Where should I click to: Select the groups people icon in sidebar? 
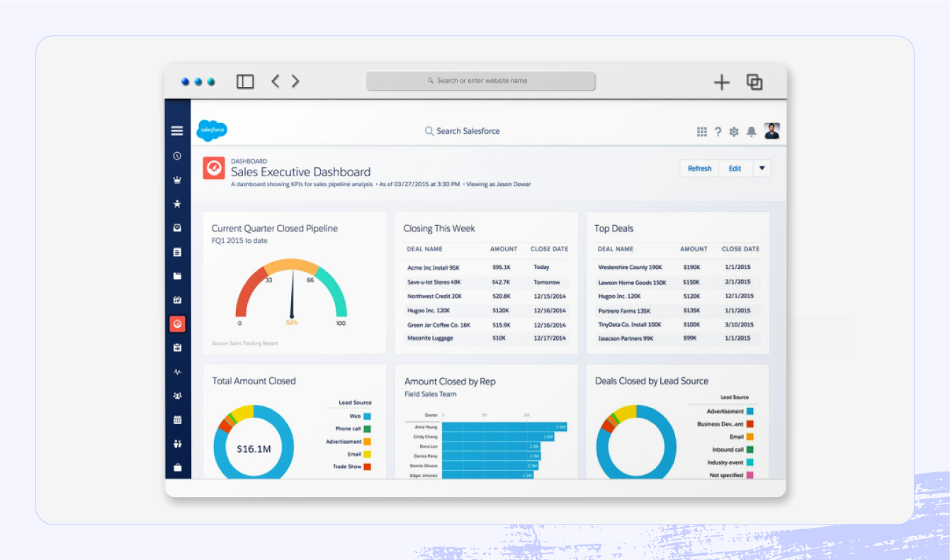click(x=177, y=395)
